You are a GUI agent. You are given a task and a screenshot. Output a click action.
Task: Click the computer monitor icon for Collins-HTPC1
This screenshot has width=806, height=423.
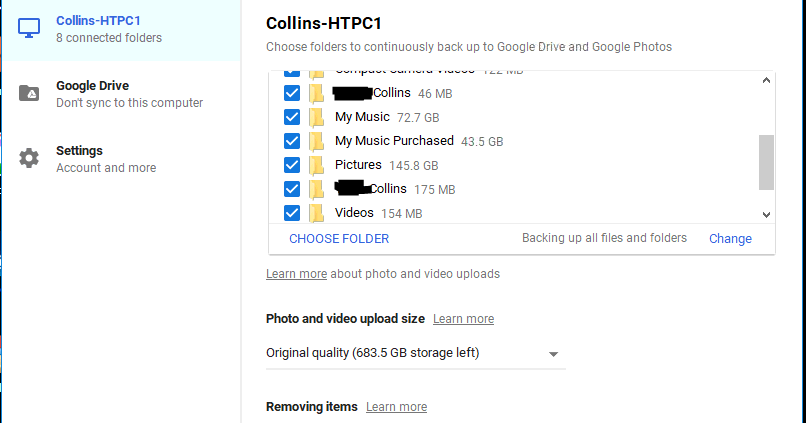tap(29, 28)
